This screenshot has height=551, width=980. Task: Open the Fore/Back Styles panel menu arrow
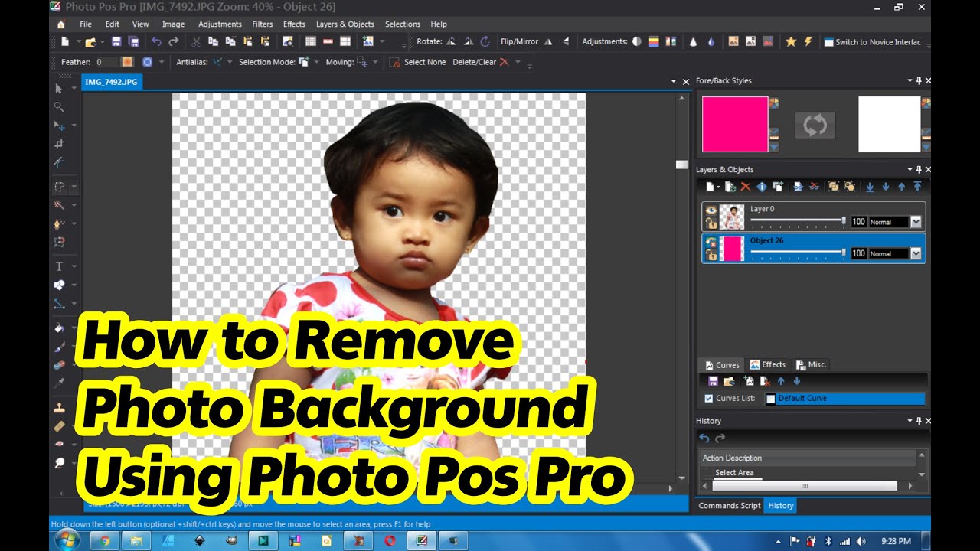909,80
